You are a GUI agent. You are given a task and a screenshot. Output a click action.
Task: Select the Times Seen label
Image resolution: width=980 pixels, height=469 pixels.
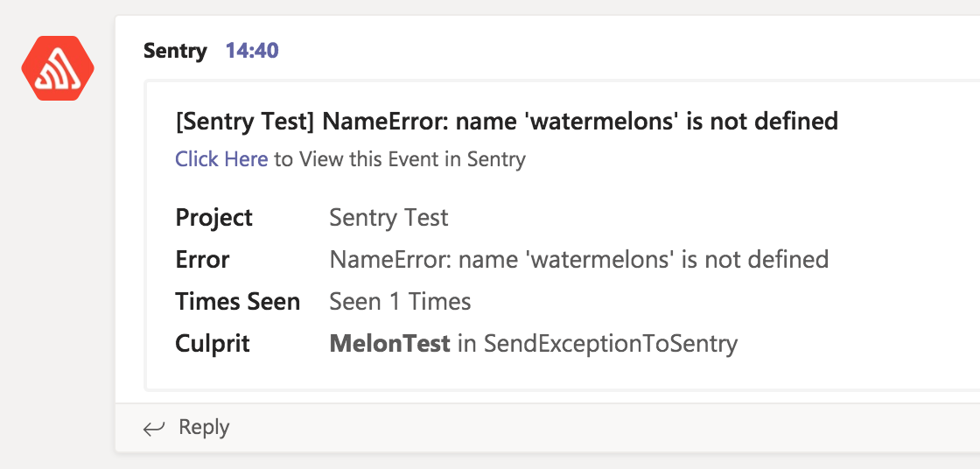[x=238, y=302]
